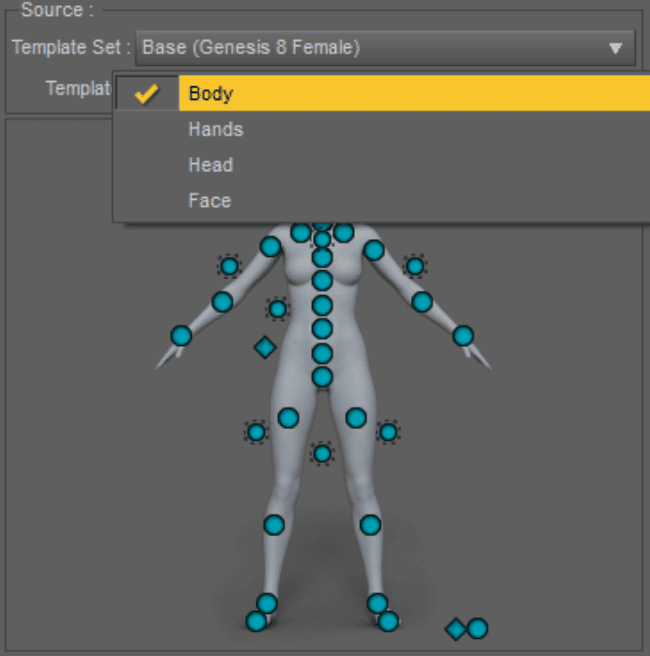
Task: Select the toe control point on screen-left
Action: tap(256, 621)
